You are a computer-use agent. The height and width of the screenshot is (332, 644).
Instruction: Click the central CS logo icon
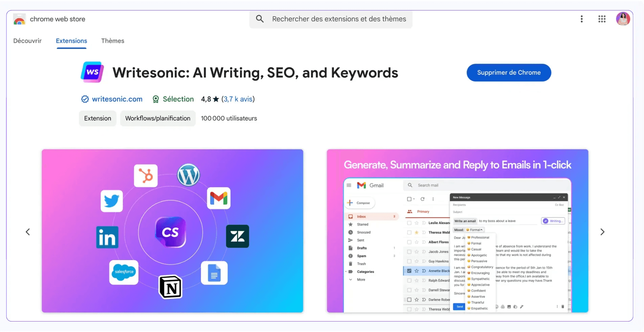coord(170,232)
